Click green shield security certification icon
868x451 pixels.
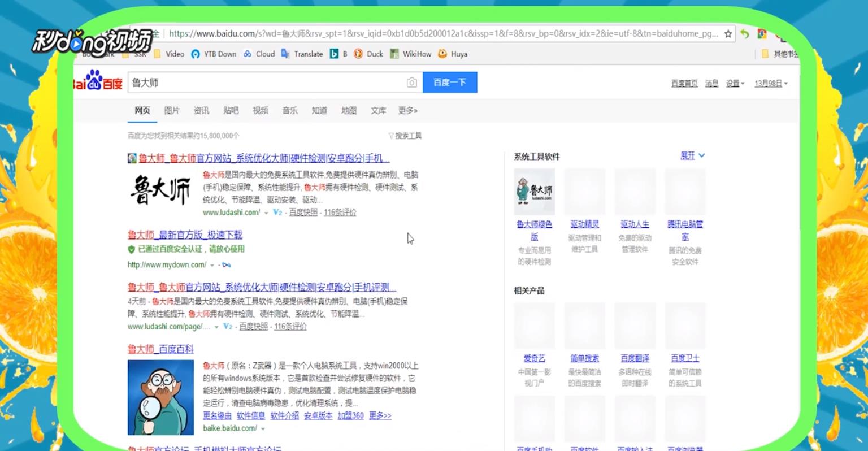tap(132, 249)
